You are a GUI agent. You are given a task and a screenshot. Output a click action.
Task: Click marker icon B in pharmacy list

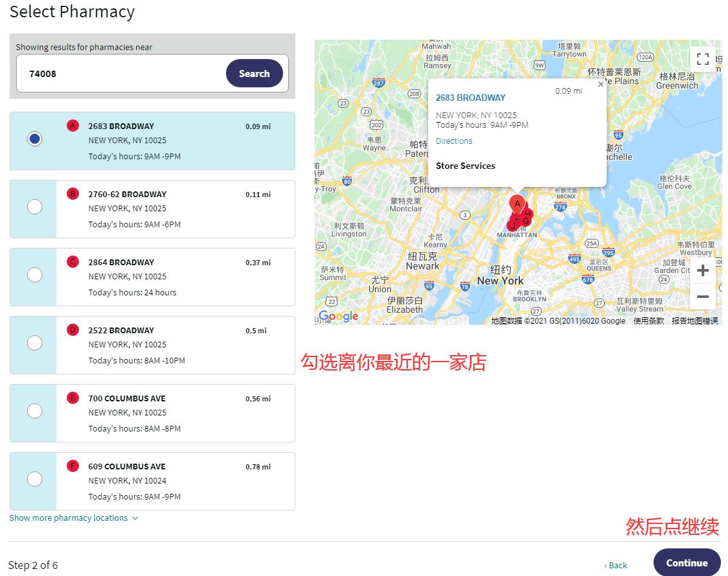[73, 193]
